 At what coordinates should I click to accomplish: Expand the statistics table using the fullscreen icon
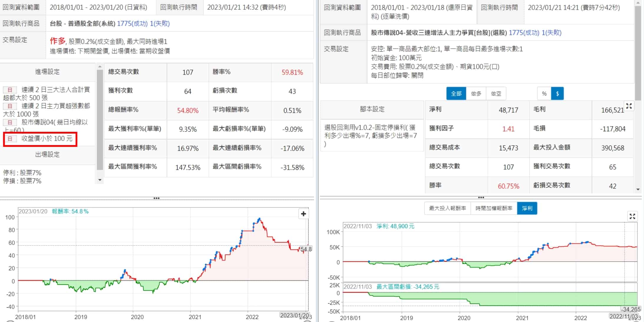(629, 106)
